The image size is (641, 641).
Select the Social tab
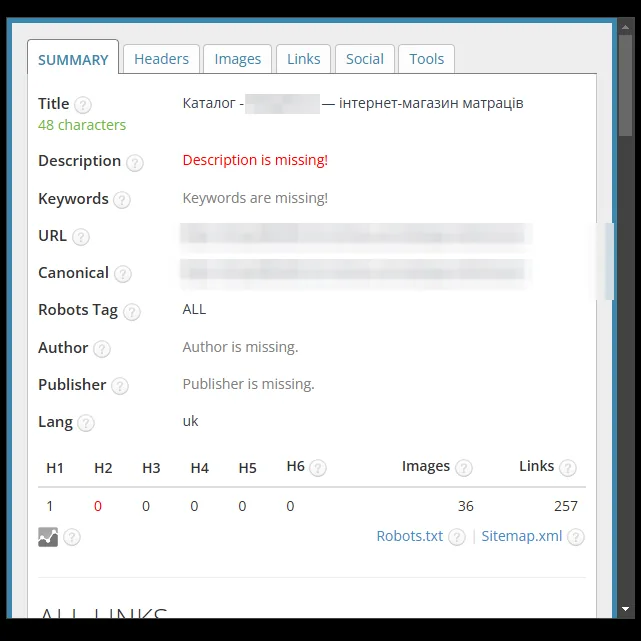pos(365,59)
